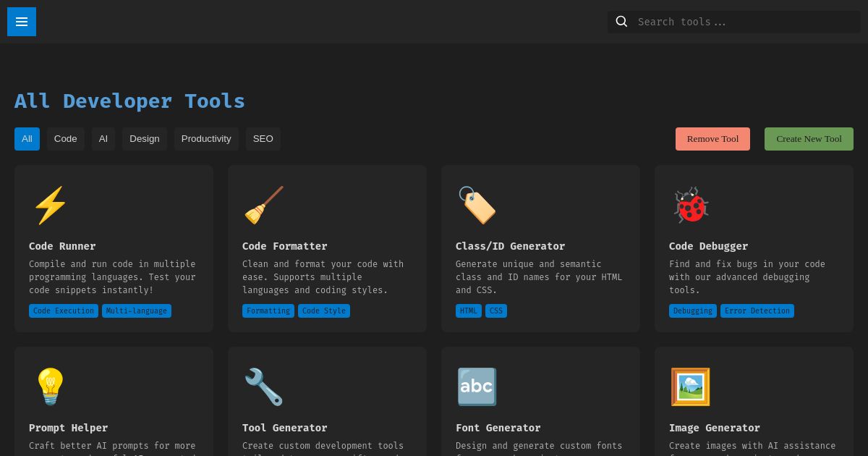This screenshot has width=868, height=456.
Task: Click the Remove Tool button
Action: [x=712, y=138]
